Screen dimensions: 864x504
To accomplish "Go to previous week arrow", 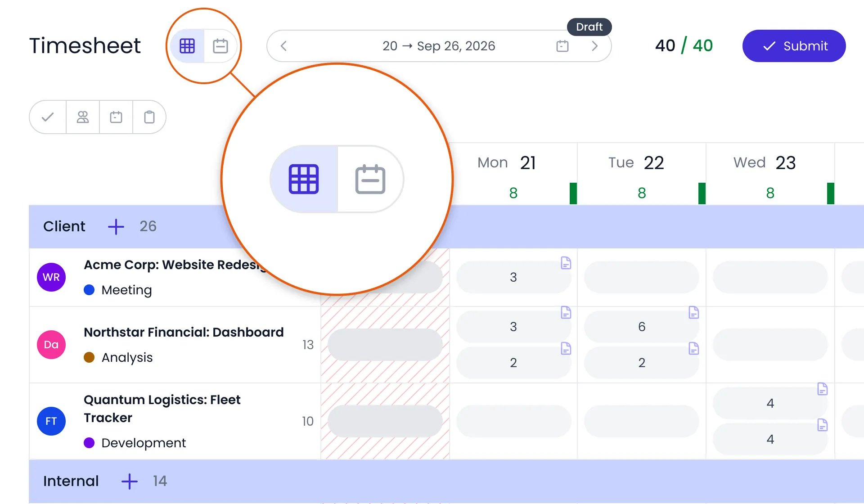I will click(x=283, y=46).
